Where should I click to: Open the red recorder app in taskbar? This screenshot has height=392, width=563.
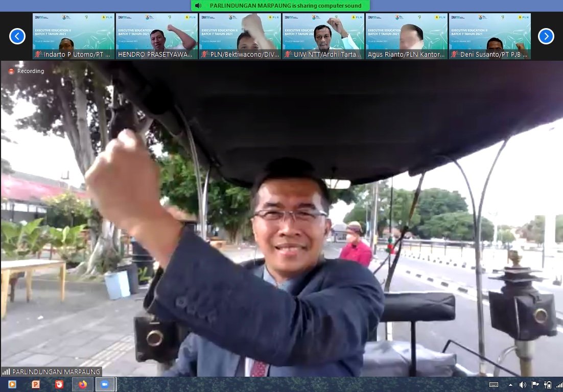tap(59, 384)
